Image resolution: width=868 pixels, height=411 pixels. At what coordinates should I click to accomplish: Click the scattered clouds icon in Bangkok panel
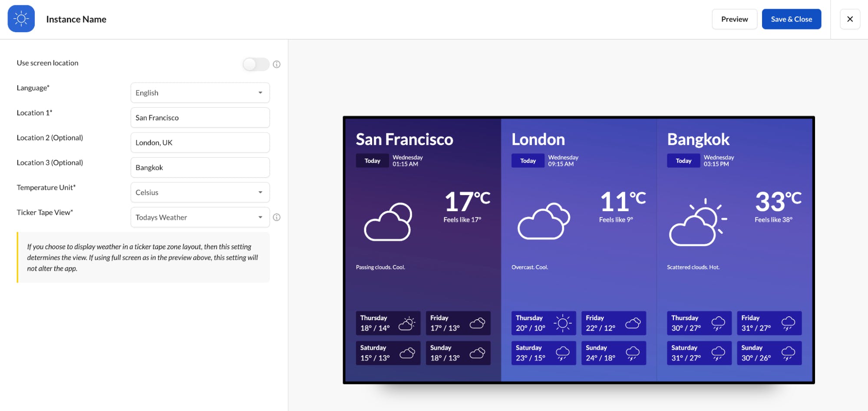pyautogui.click(x=697, y=222)
